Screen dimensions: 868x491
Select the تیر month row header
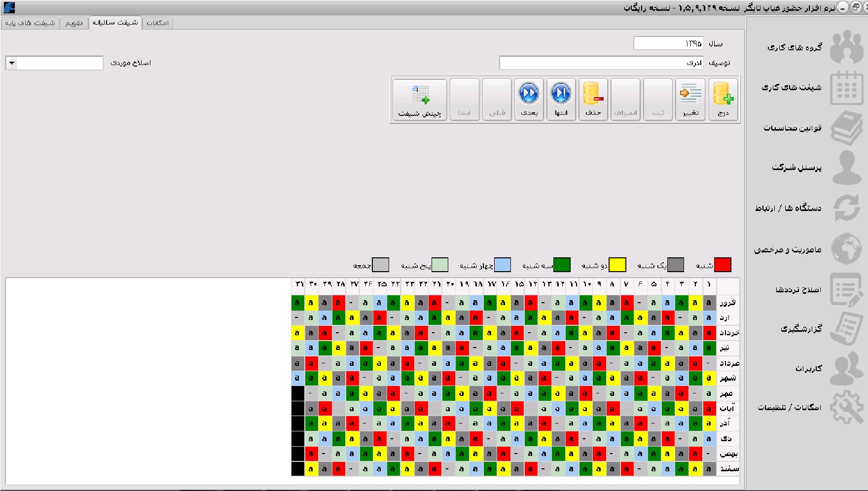click(728, 348)
